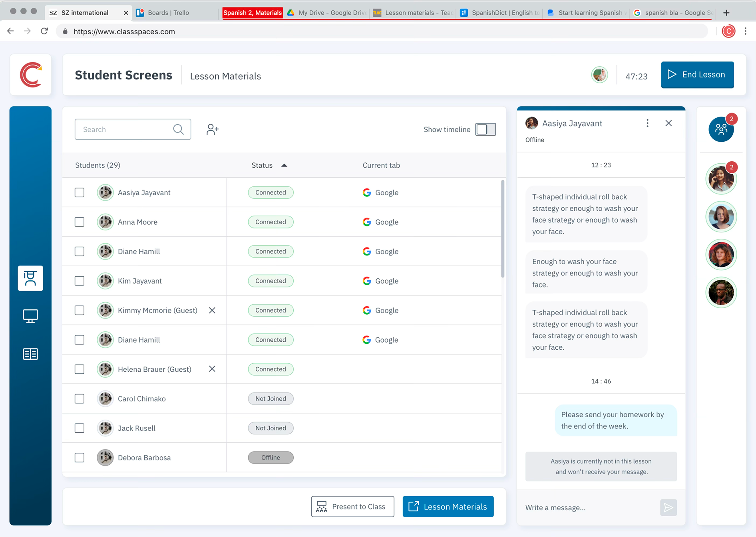Viewport: 756px width, 537px height.
Task: Open the three-dot menu in Aasiya's chat panel
Action: [x=647, y=123]
